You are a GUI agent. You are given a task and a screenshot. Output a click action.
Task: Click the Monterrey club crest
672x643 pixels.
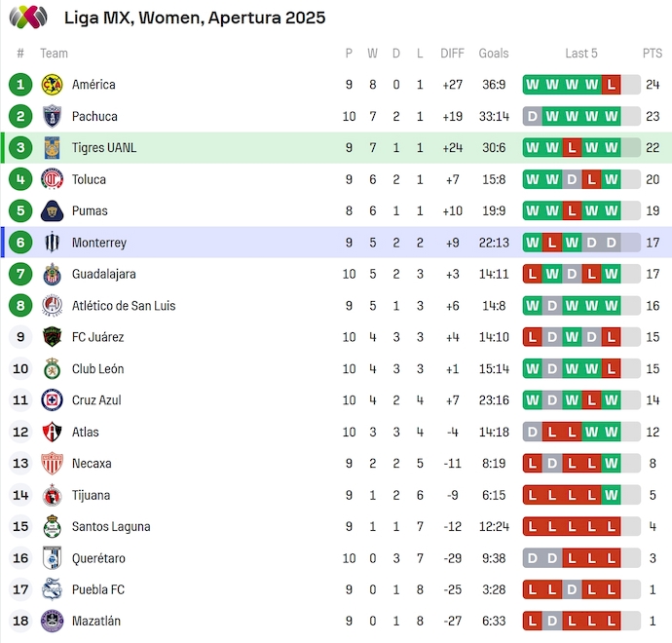(x=52, y=243)
